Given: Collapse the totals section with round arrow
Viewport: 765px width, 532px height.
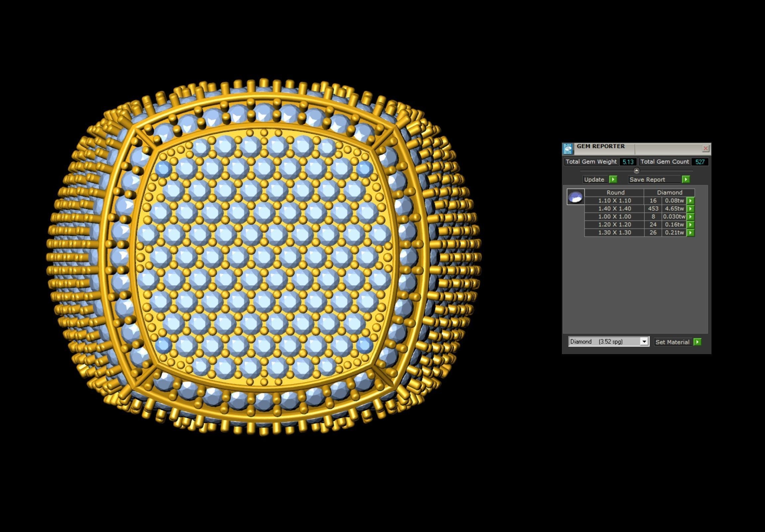Looking at the screenshot, I should 636,171.
